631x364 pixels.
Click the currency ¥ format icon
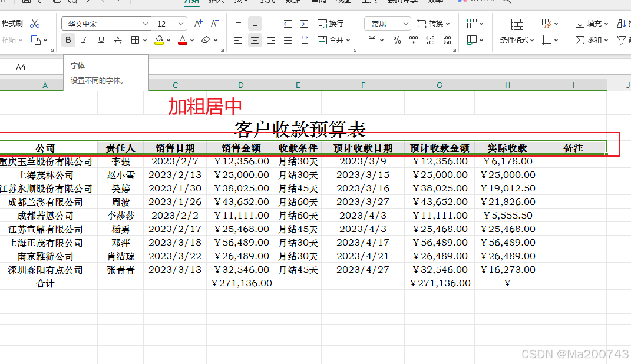(x=372, y=40)
